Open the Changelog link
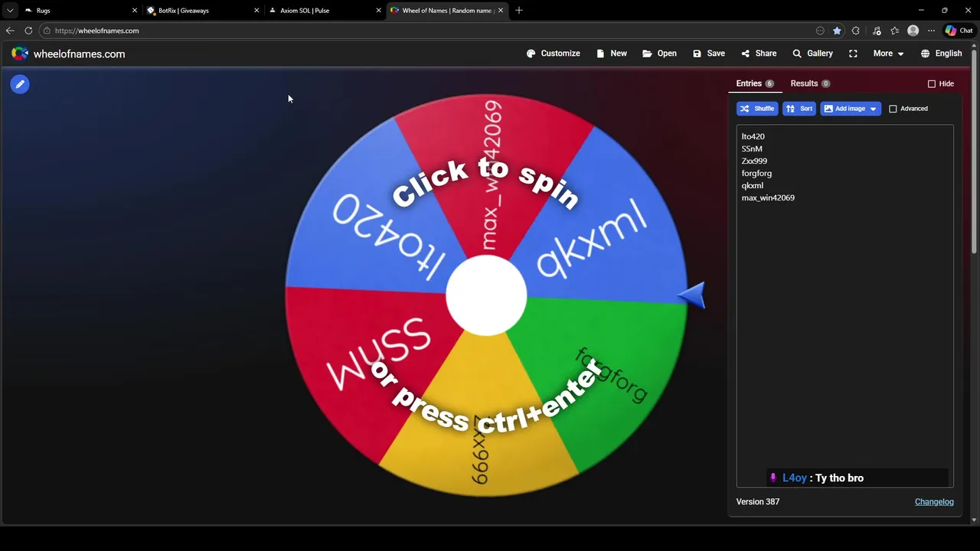 934,501
